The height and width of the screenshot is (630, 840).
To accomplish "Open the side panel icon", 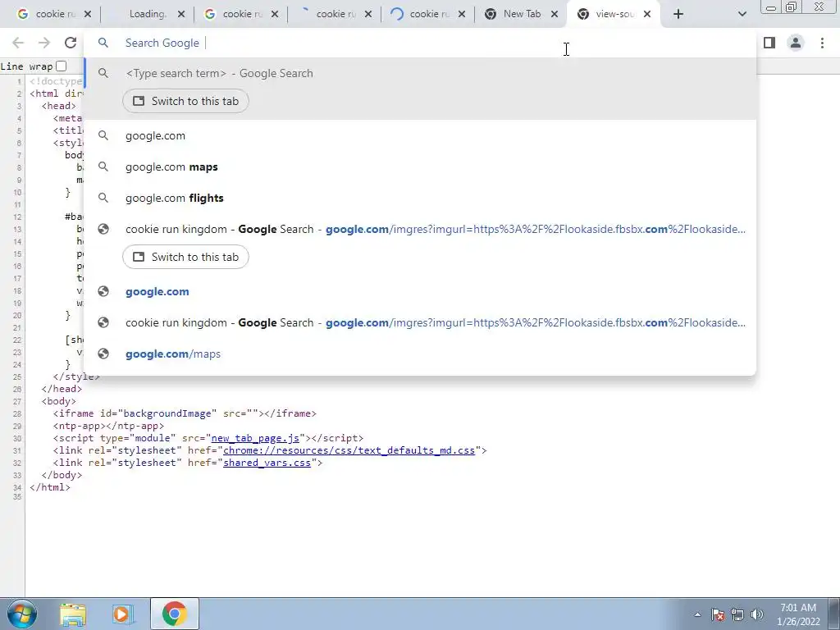I will click(769, 43).
